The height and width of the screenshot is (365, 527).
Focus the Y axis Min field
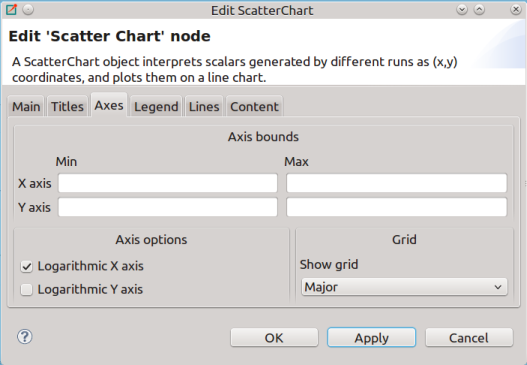pos(168,207)
